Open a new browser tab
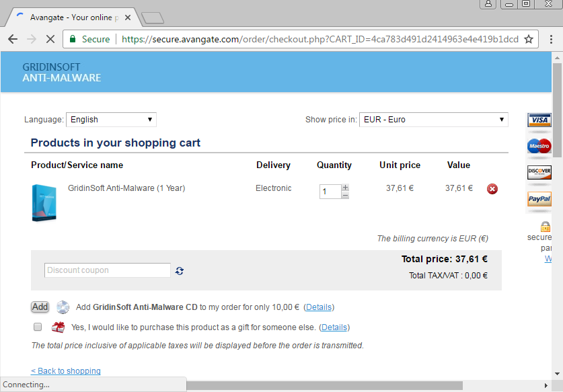 point(153,17)
